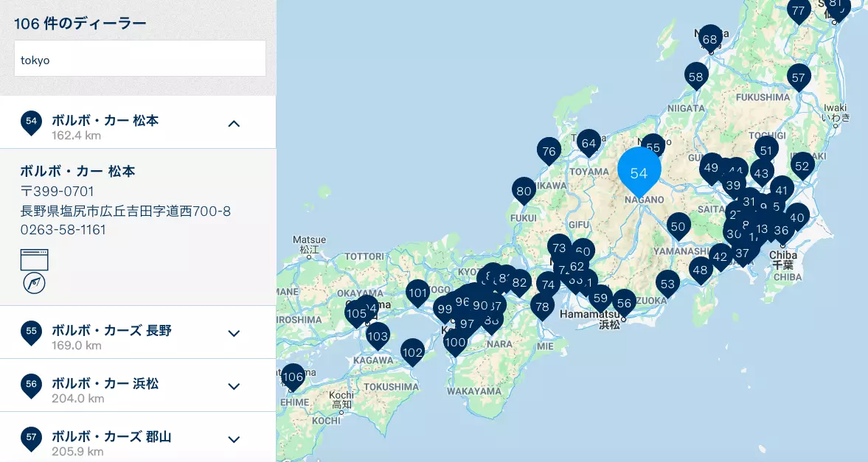Select map pin 51 in Tochigi
The width and height of the screenshot is (868, 462).
pyautogui.click(x=766, y=151)
